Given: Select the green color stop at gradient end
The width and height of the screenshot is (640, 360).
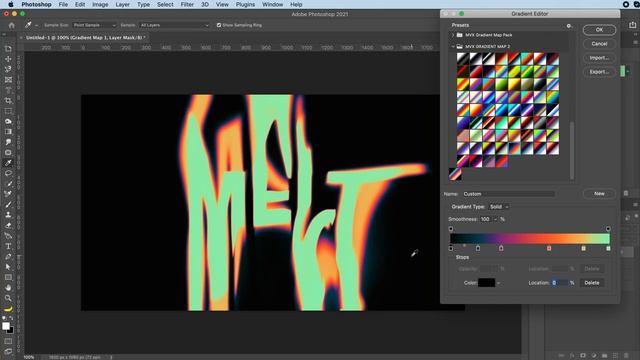Looking at the screenshot, I should point(608,248).
